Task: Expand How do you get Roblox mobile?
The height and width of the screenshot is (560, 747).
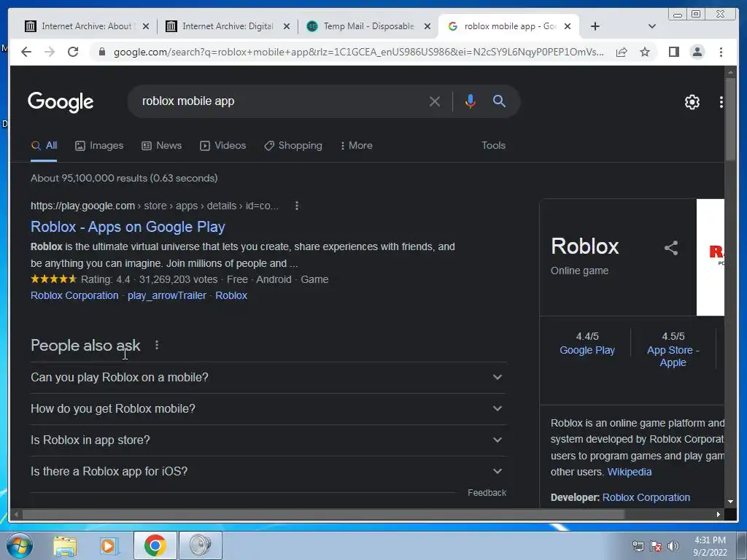Action: pyautogui.click(x=268, y=409)
